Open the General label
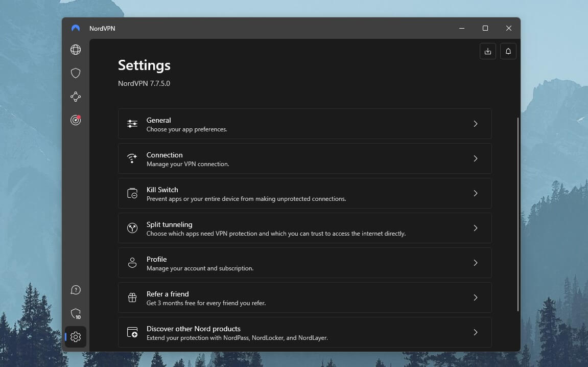588x367 pixels. click(159, 120)
